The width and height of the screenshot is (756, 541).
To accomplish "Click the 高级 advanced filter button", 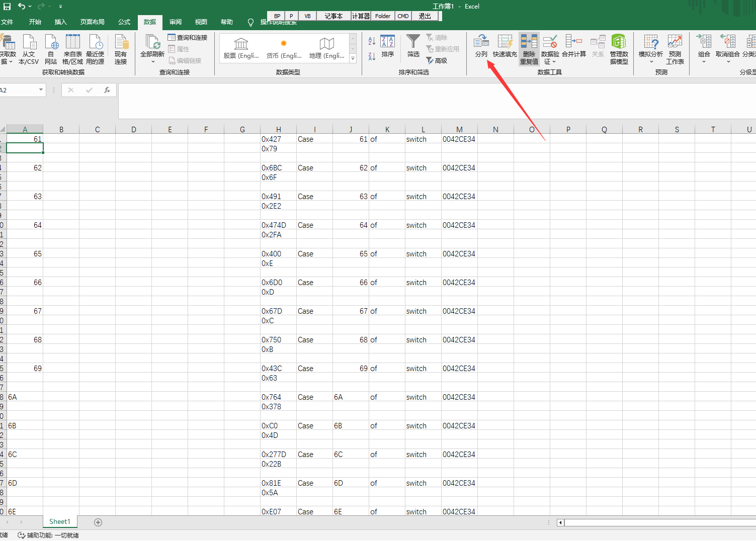I will [437, 61].
